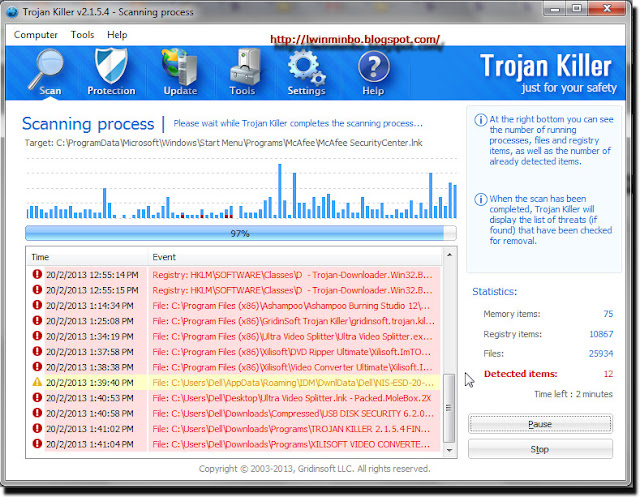
Task: Click the alert icon for the 1:14:34 PM entry
Action: [x=37, y=305]
